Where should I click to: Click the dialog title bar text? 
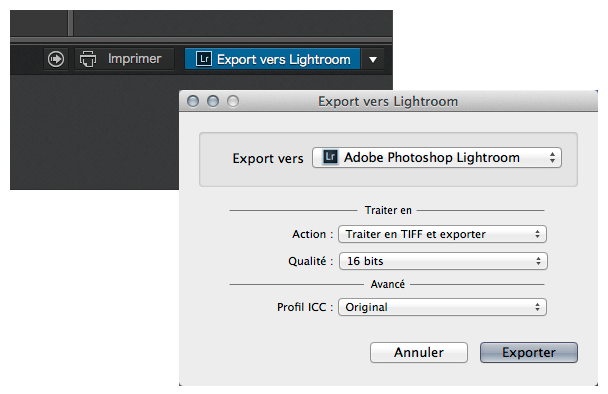click(x=388, y=101)
